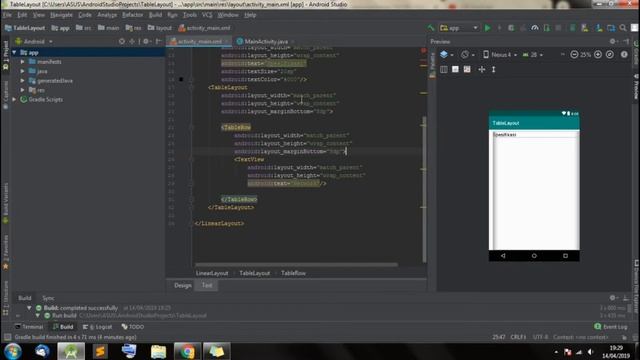This screenshot has width=640, height=360.
Task: Open the API 28 version dropdown
Action: click(x=533, y=55)
